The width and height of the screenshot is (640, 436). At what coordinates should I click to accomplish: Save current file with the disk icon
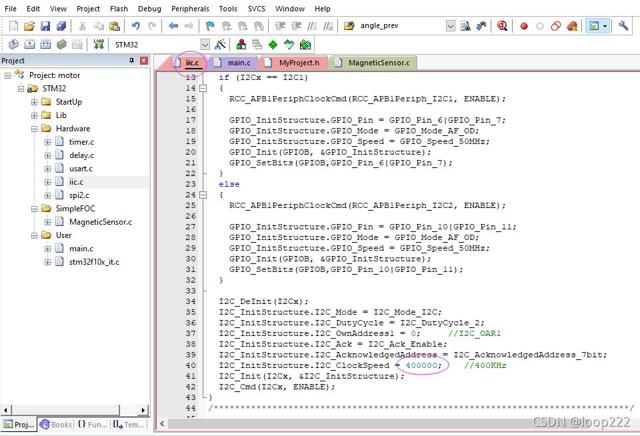coord(45,26)
